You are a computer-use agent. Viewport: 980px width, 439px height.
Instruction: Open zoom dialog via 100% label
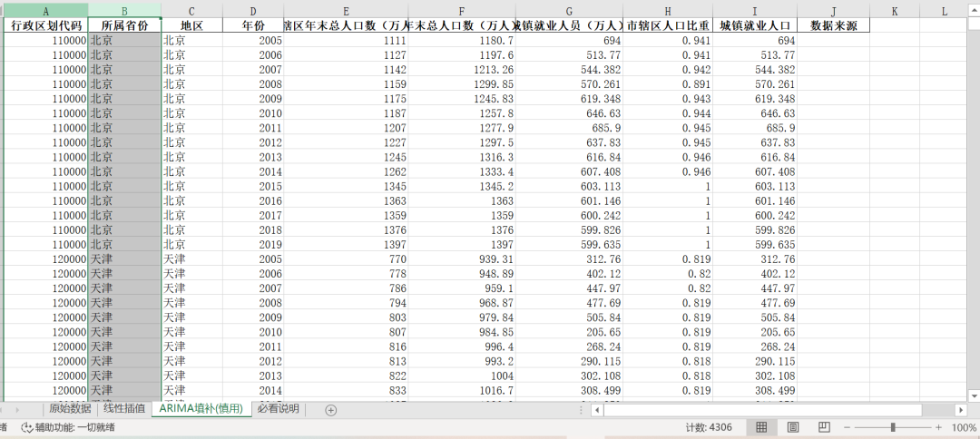[963, 428]
